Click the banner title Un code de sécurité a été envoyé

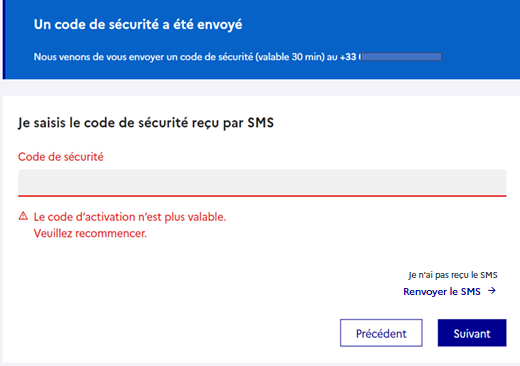coord(138,25)
